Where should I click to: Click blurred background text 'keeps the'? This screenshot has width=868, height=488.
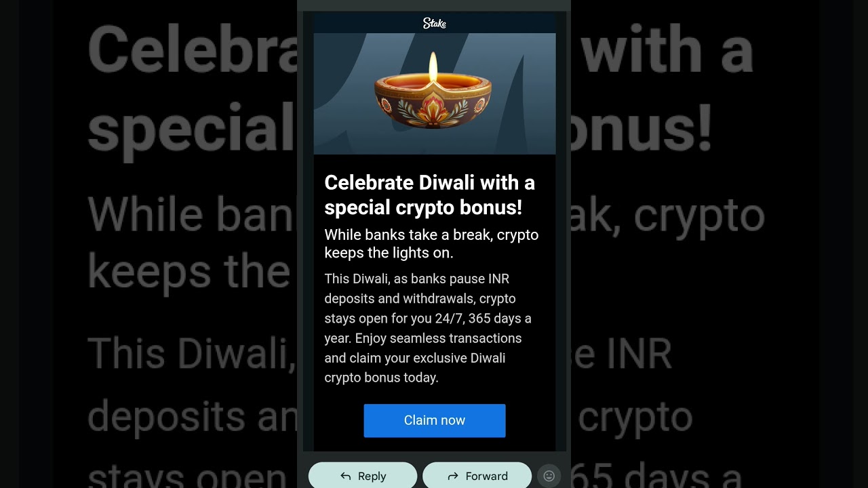(189, 271)
